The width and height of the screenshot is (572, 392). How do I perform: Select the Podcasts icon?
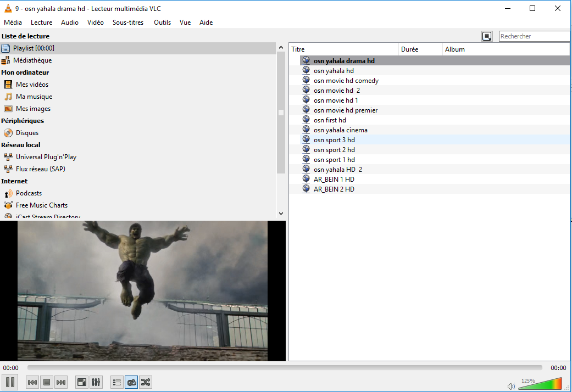point(8,193)
